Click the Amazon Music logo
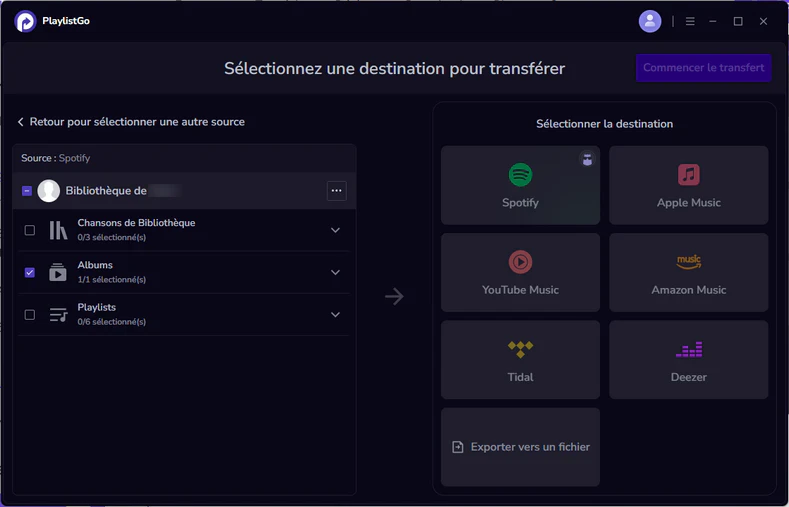Viewport: 789px width, 507px height. (x=688, y=262)
